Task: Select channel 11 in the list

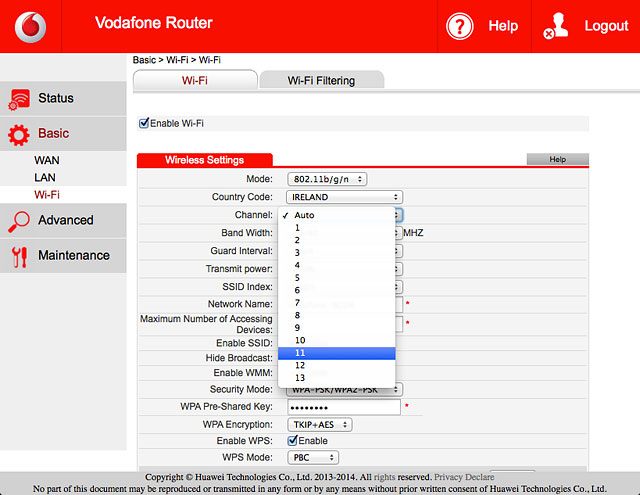Action: pos(337,353)
